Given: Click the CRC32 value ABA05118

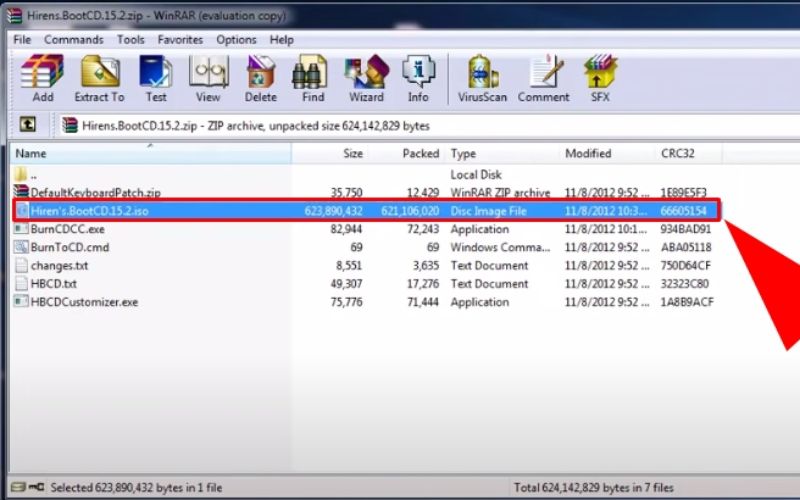Looking at the screenshot, I should [x=686, y=247].
